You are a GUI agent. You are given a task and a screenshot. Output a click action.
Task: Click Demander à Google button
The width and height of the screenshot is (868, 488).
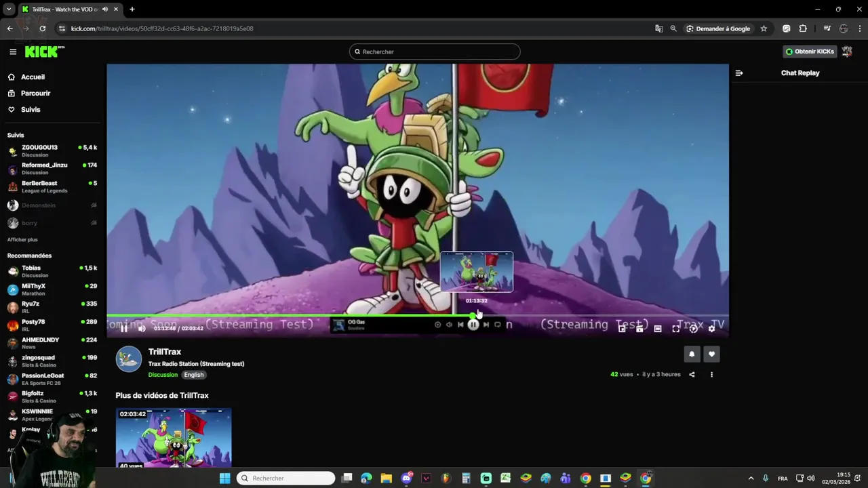[718, 28]
